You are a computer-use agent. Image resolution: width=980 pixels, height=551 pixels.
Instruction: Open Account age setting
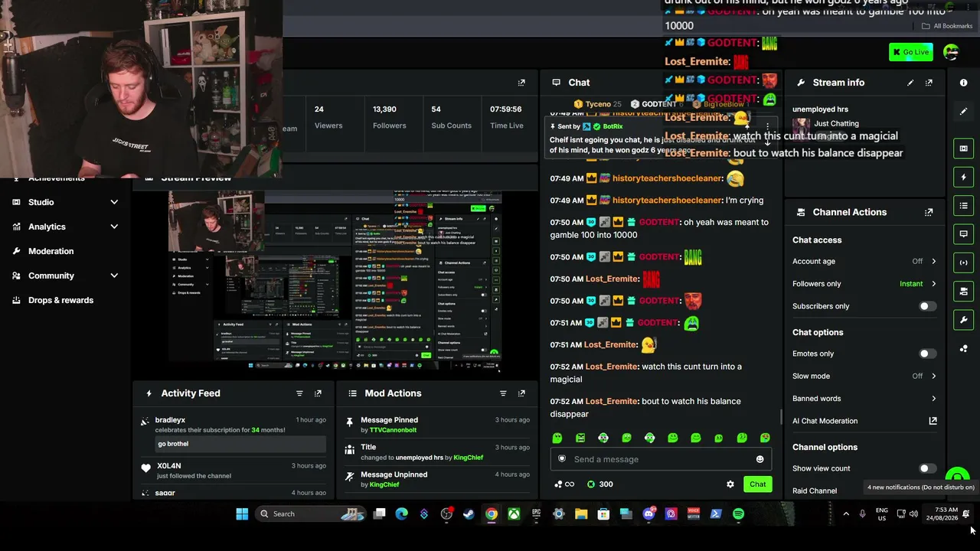pos(864,262)
